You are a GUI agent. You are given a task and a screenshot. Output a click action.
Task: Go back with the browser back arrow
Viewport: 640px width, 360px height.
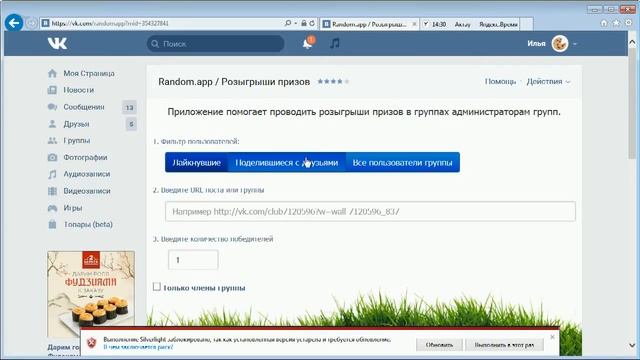14,23
